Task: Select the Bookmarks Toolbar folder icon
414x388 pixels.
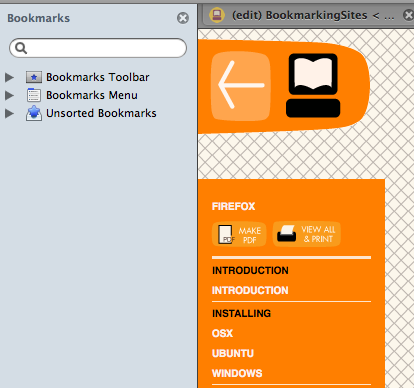Action: pos(34,77)
